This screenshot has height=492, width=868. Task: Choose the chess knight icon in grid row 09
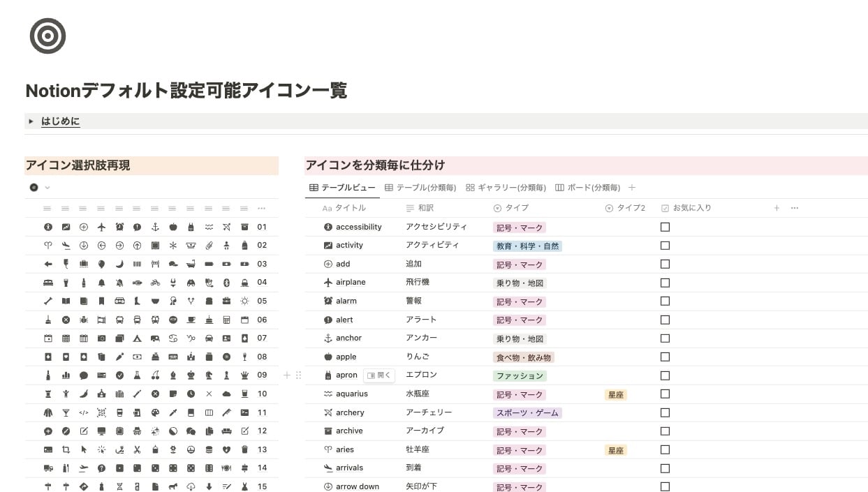(x=209, y=375)
